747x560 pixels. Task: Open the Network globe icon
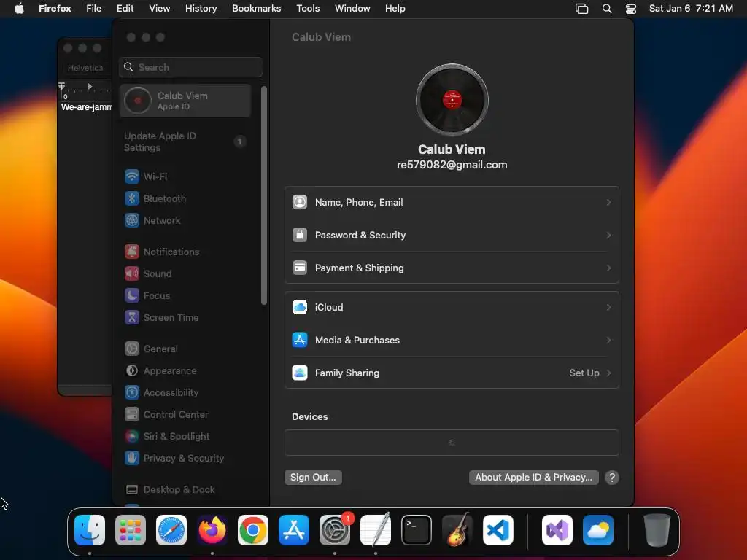pyautogui.click(x=132, y=220)
